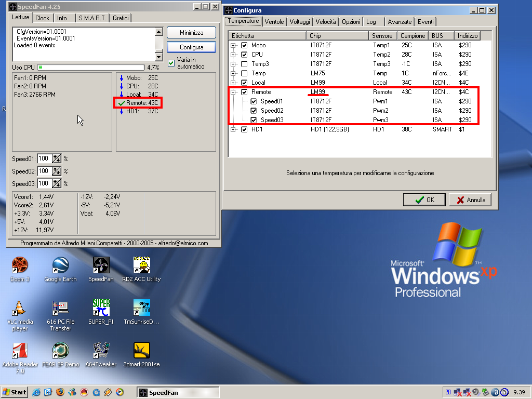
Task: Open the volume speaker tray icon
Action: (x=476, y=392)
